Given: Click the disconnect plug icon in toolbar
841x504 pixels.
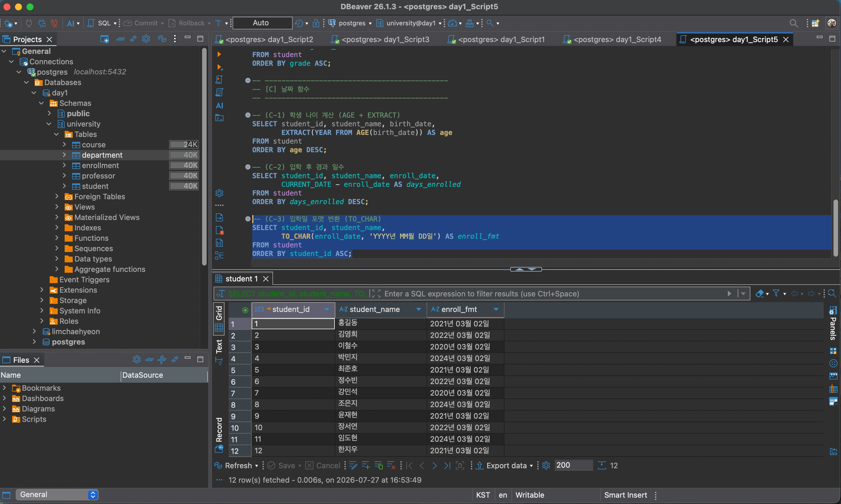Looking at the screenshot, I should [x=54, y=23].
